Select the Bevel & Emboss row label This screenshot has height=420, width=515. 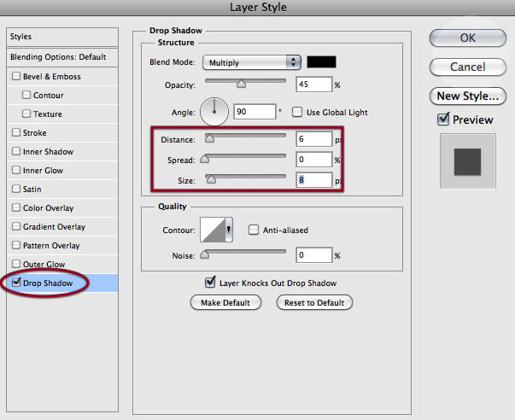52,77
